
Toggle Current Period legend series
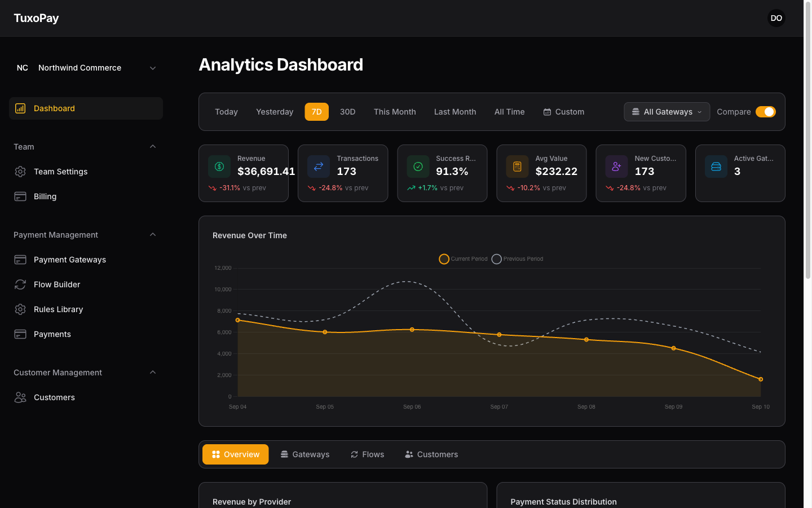click(x=464, y=259)
